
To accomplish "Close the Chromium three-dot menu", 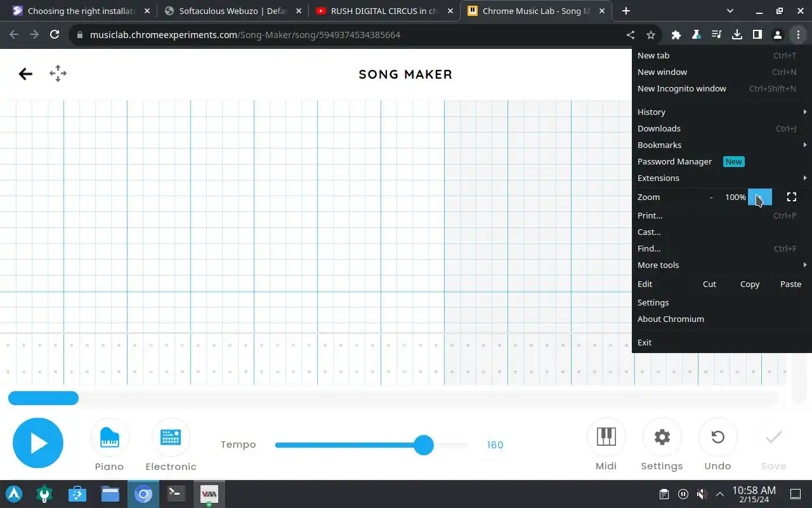I will [797, 35].
